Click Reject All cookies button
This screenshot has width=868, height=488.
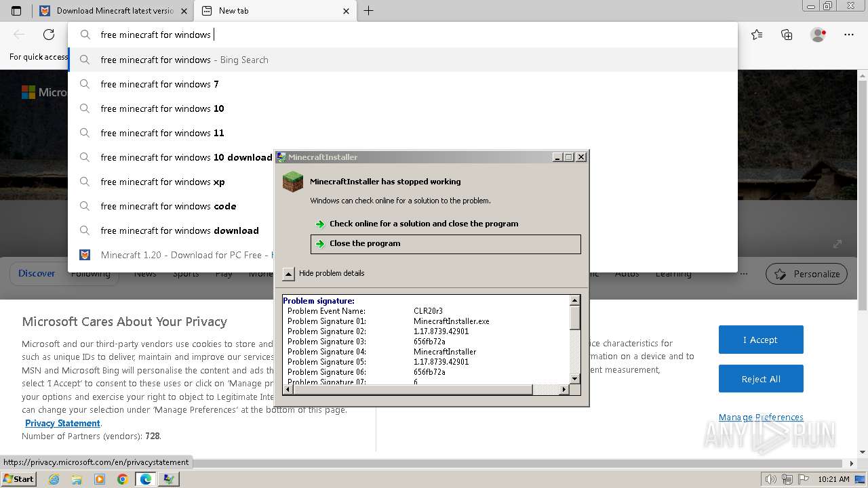(x=761, y=379)
